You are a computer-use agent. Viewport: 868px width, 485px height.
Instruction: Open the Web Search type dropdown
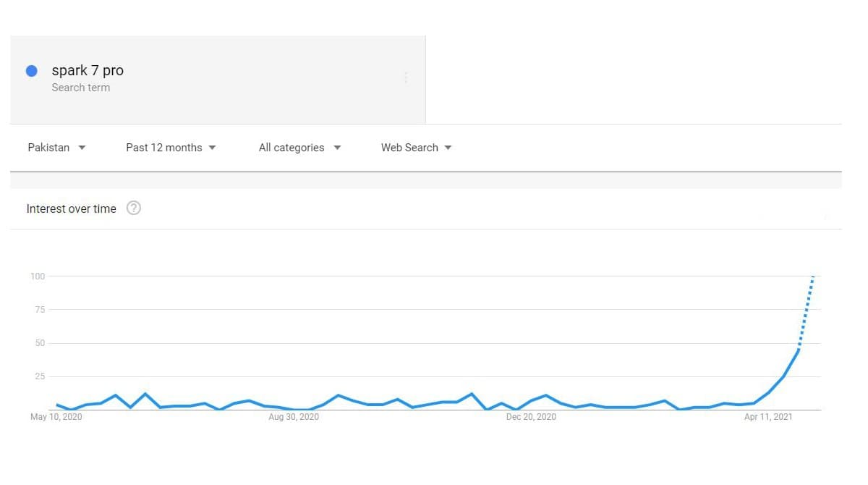click(416, 148)
